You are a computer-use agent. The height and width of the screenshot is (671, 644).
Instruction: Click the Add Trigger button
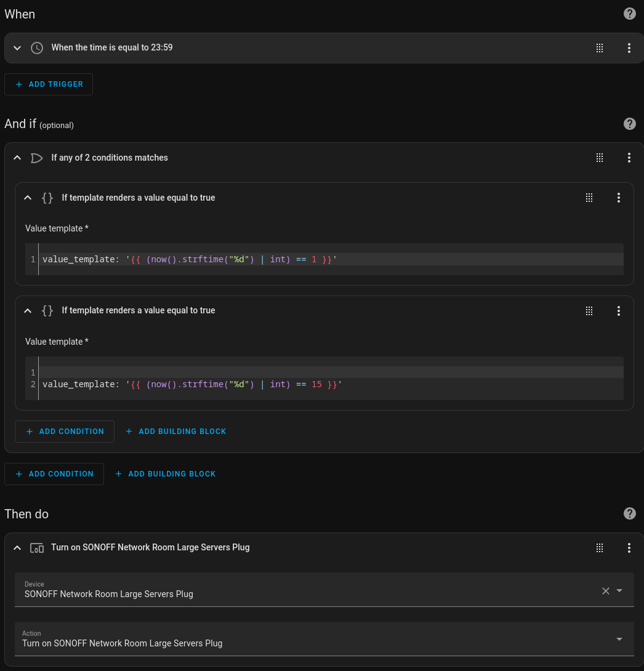49,84
